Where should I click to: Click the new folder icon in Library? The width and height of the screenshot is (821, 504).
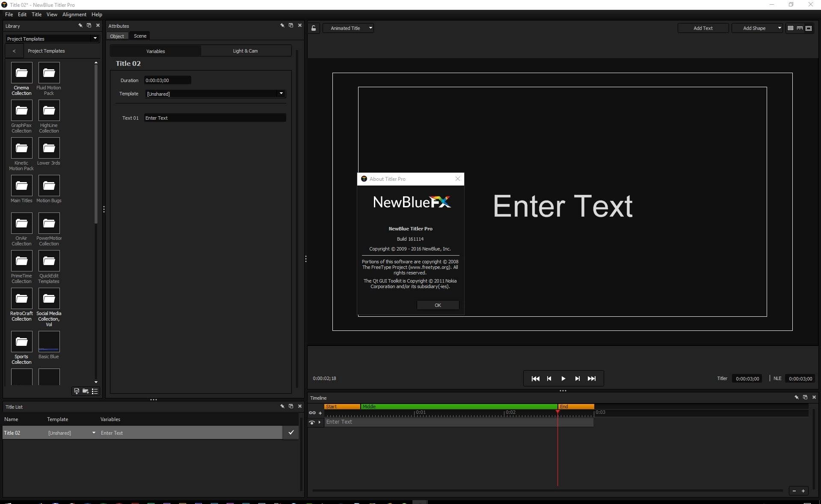tap(86, 391)
